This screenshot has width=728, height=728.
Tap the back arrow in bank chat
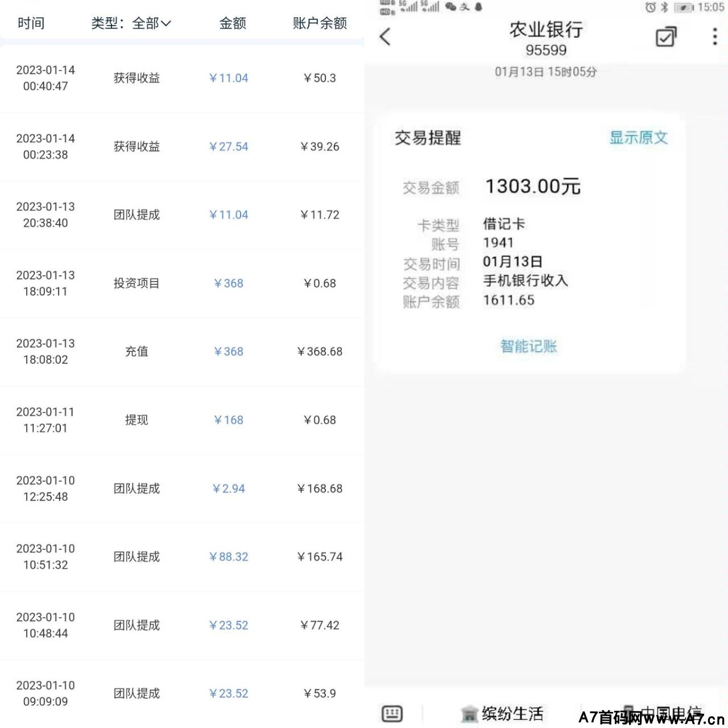pyautogui.click(x=386, y=37)
